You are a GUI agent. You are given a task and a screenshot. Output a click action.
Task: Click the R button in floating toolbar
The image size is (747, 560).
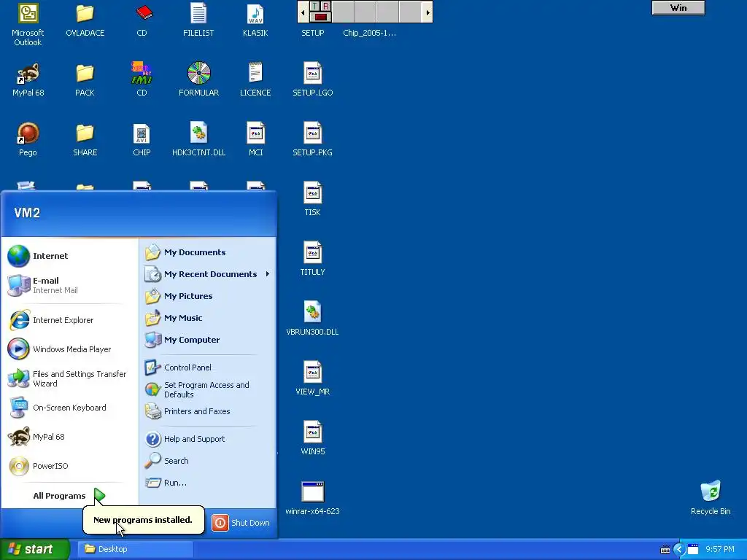point(326,6)
